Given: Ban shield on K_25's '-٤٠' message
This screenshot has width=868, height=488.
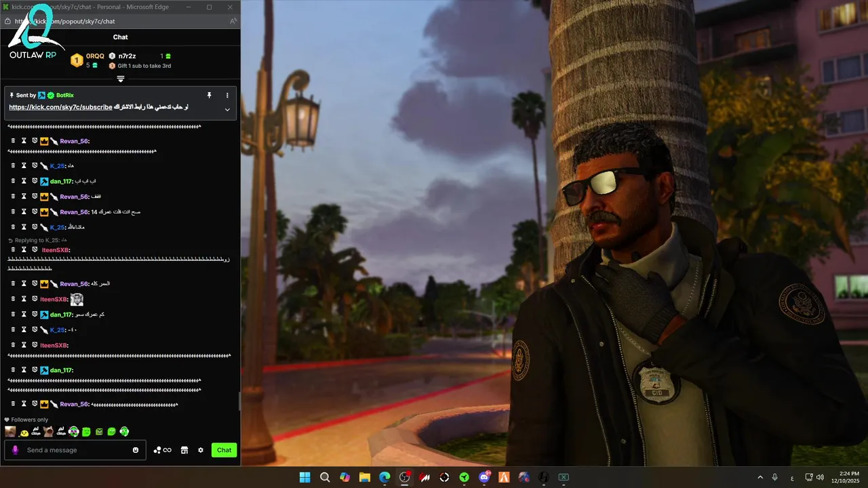Looking at the screenshot, I should click(x=35, y=329).
